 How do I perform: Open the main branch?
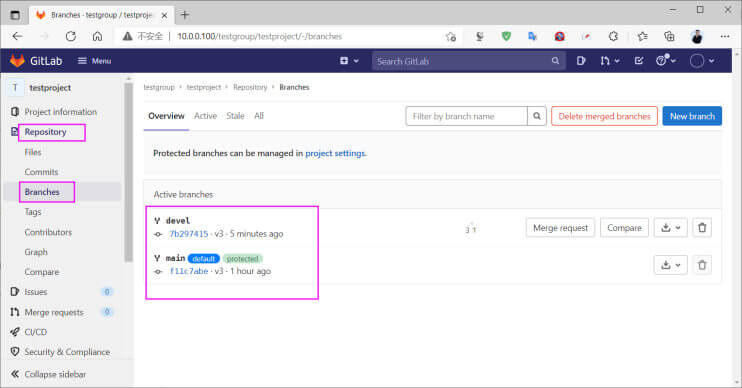pyautogui.click(x=175, y=258)
